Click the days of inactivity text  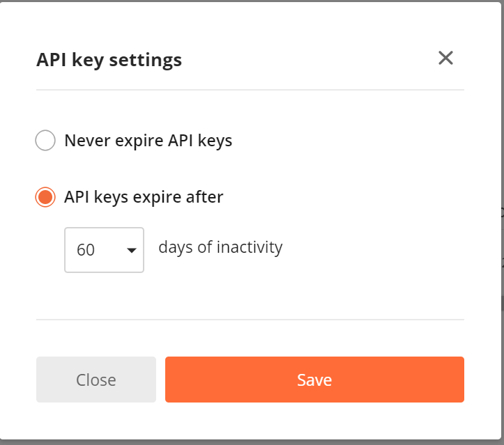coord(220,247)
